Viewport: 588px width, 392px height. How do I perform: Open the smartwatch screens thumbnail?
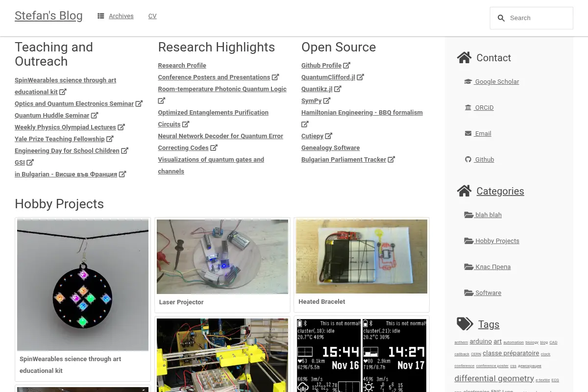click(x=362, y=355)
